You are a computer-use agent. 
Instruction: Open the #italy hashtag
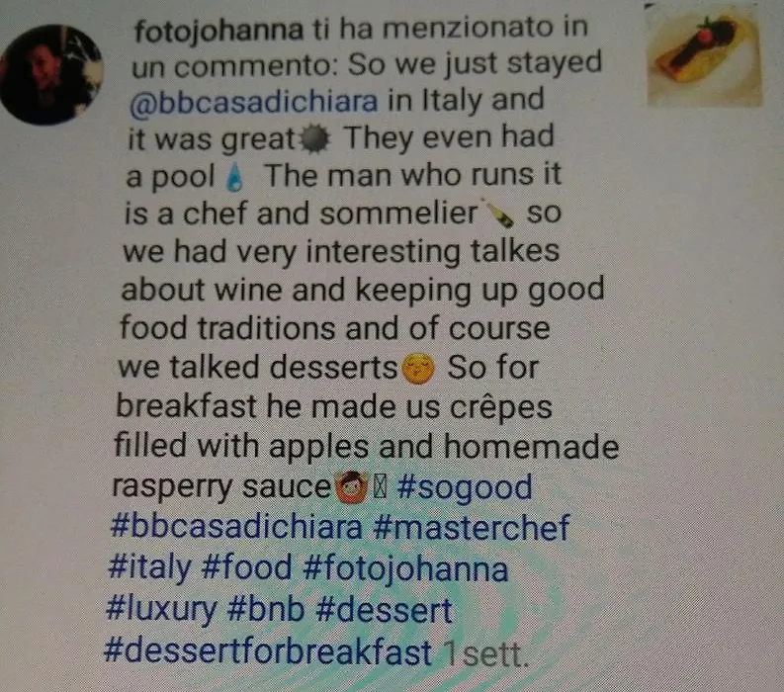(149, 568)
